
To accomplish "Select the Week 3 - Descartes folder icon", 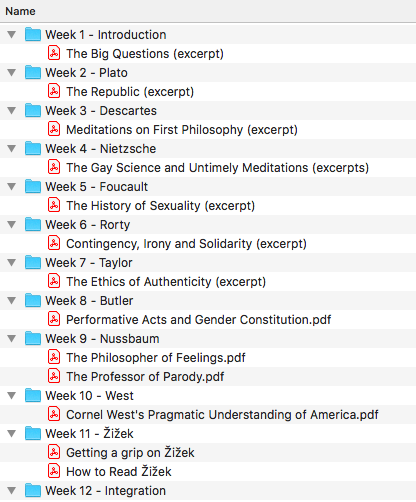I will pyautogui.click(x=33, y=110).
